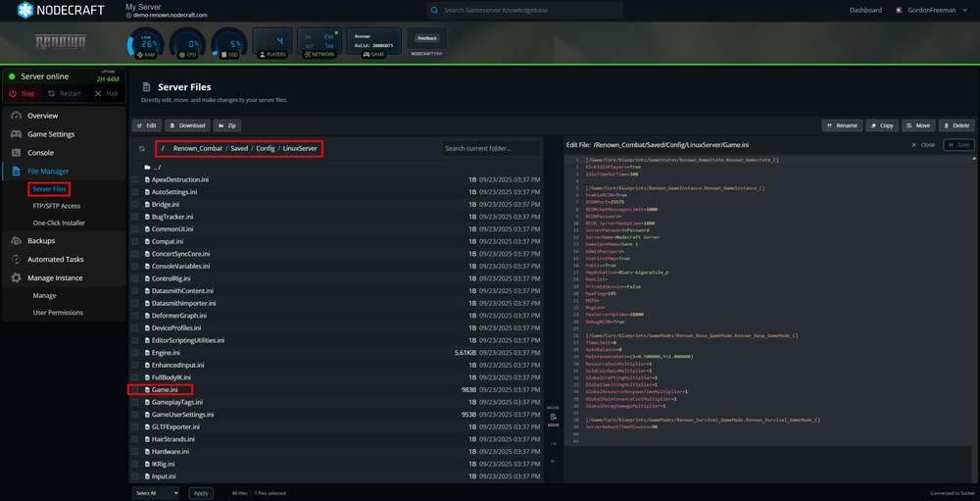Click the Renown_Combat breadcrumb folder
The height and width of the screenshot is (501, 980).
point(197,148)
